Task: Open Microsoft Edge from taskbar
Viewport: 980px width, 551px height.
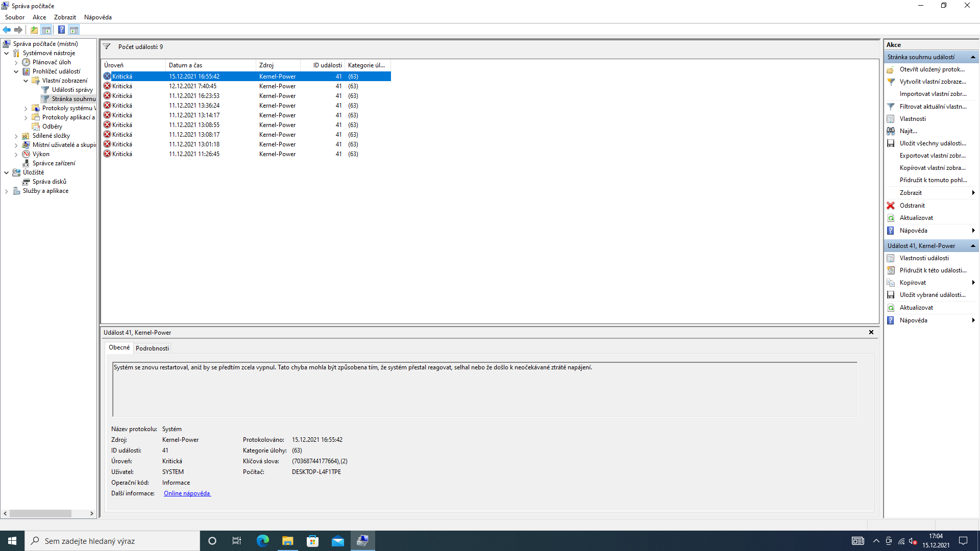Action: pos(262,541)
